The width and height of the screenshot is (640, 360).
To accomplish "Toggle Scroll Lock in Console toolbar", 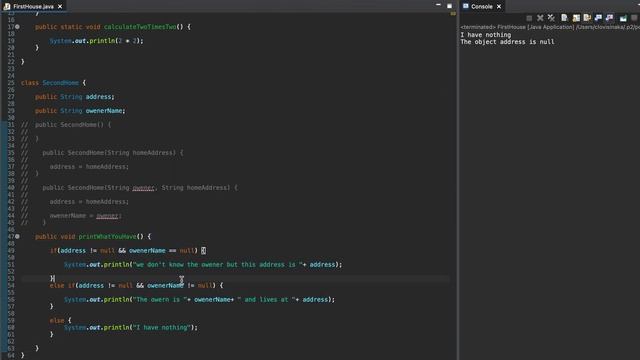I will pyautogui.click(x=576, y=18).
